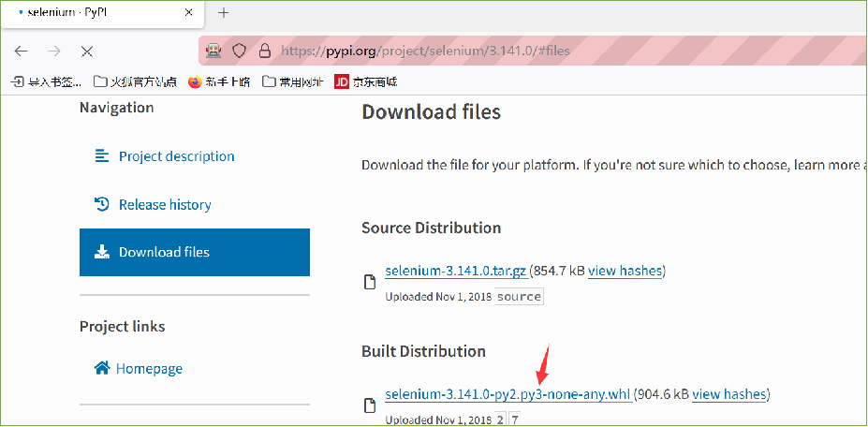Open the common websites bookmark folder

[x=293, y=82]
